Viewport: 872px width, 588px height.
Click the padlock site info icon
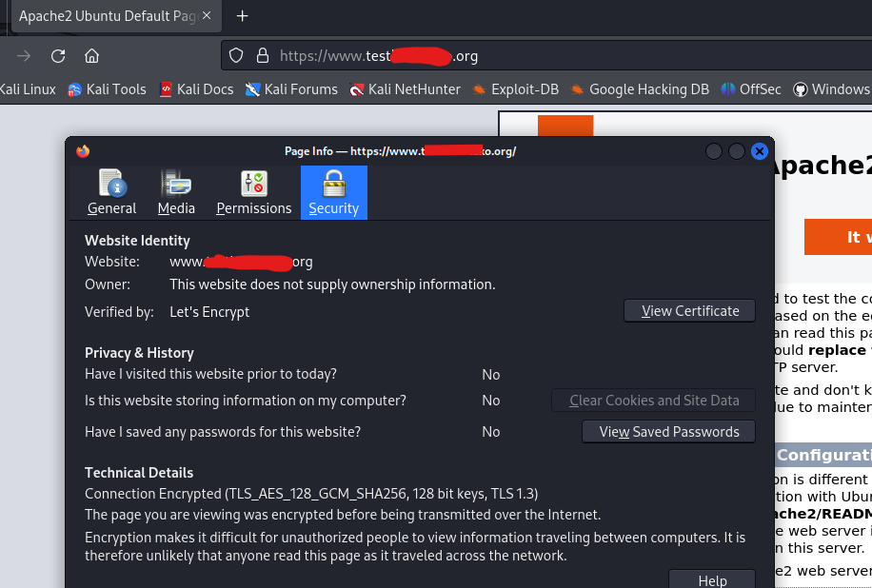tap(263, 55)
